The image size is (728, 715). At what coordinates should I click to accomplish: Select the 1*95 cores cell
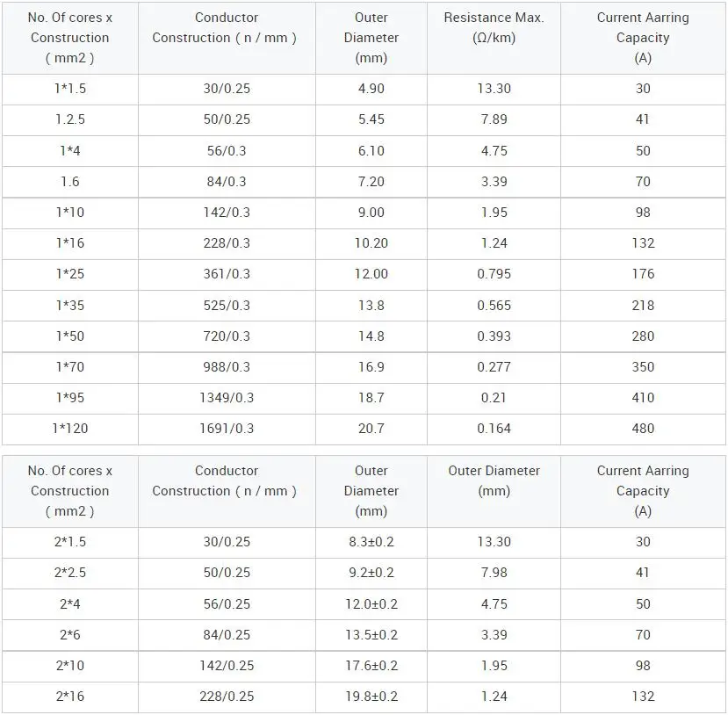[70, 398]
